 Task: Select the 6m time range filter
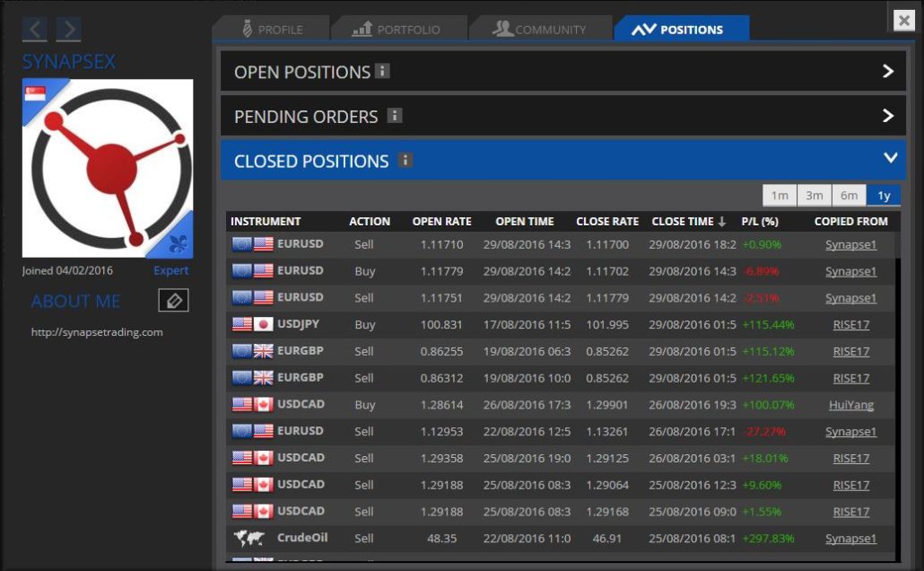(x=849, y=196)
